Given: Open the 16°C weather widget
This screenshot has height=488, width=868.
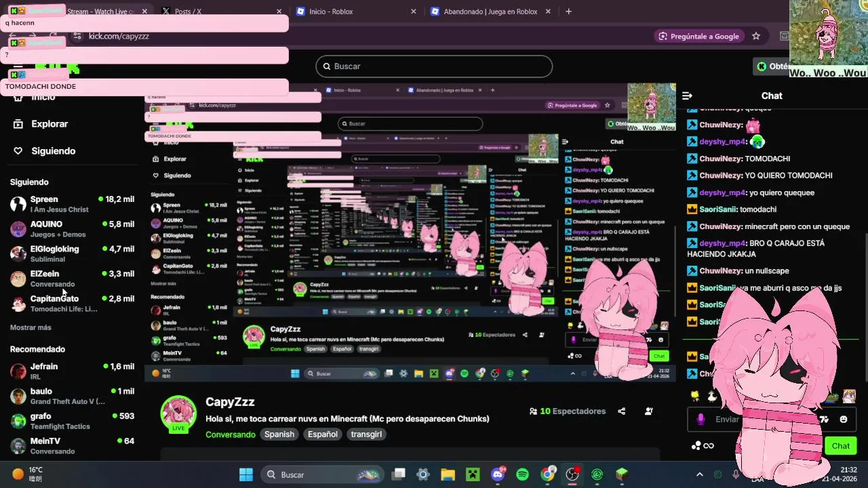Looking at the screenshot, I should 27,474.
